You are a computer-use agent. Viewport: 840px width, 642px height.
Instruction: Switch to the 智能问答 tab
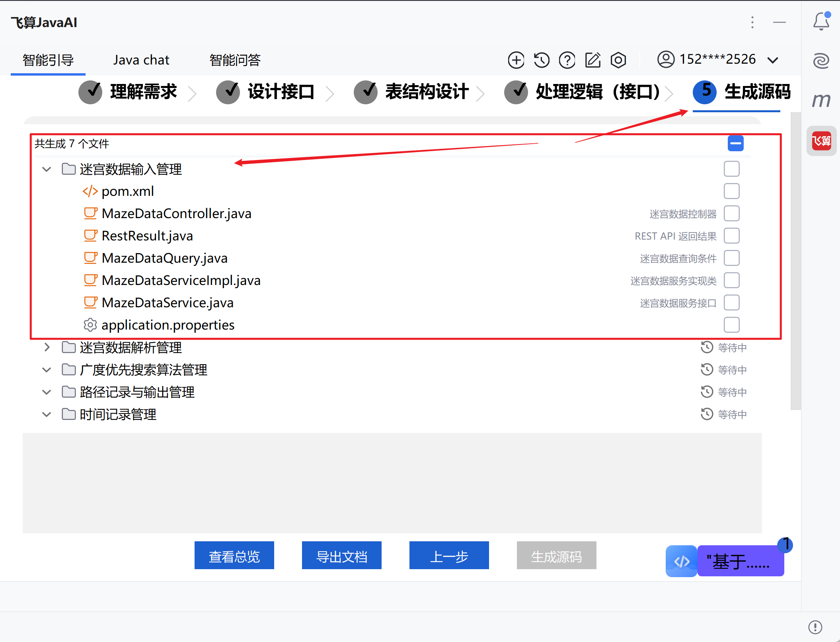coord(235,60)
